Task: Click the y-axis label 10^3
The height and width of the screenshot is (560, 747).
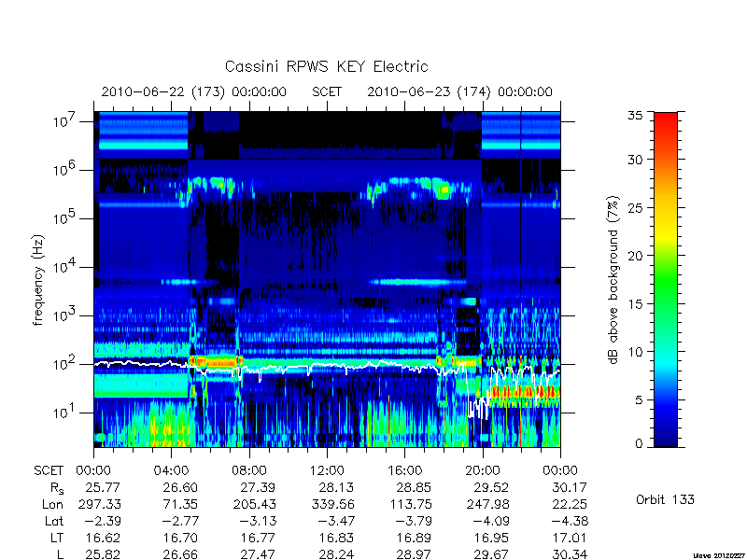Action: (x=65, y=315)
